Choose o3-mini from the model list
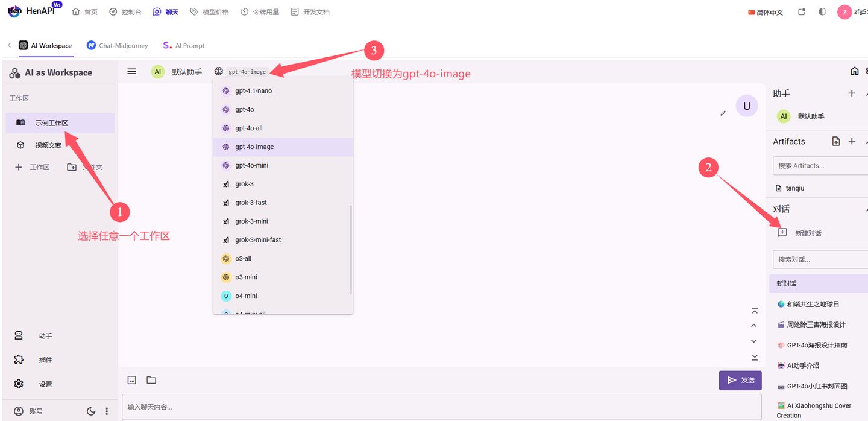Viewport: 868px width, 421px height. [283, 277]
